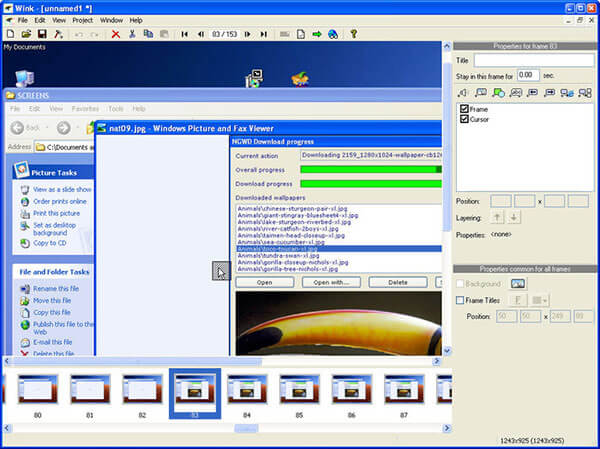The width and height of the screenshot is (600, 449).
Task: Choose background image via picture icon
Action: [518, 284]
